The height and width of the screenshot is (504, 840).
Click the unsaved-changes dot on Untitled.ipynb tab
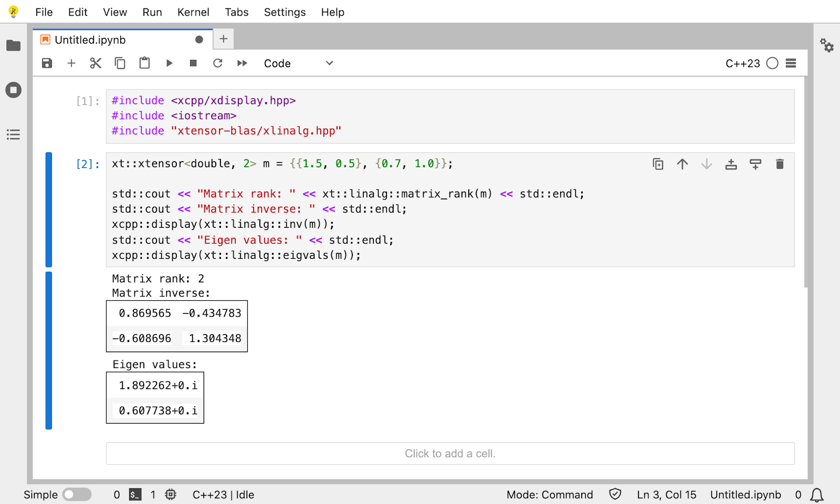pos(199,40)
